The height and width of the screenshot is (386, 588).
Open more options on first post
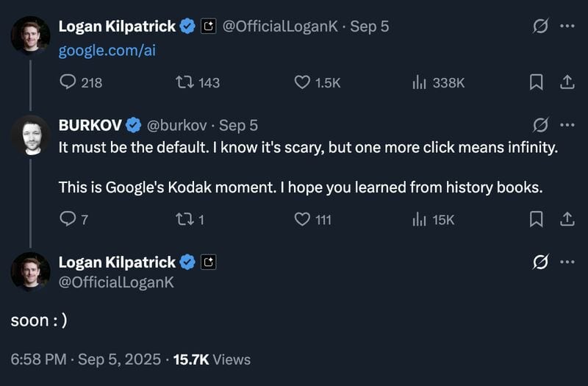tap(567, 26)
